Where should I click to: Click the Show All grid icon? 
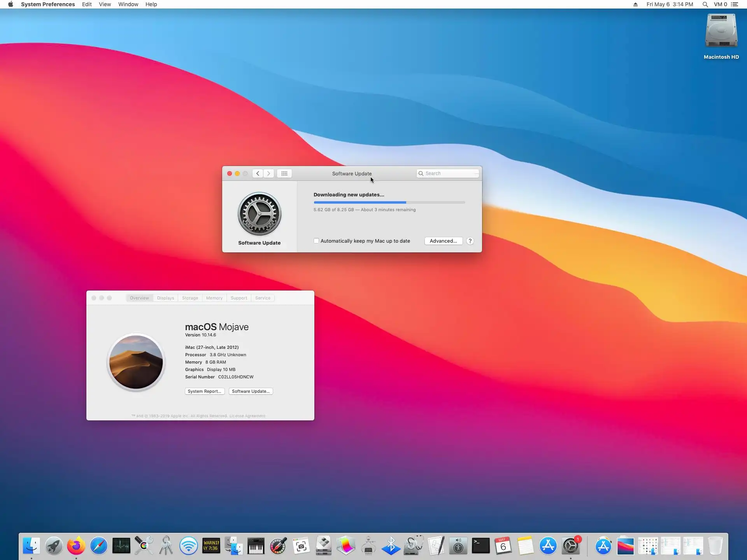point(284,173)
